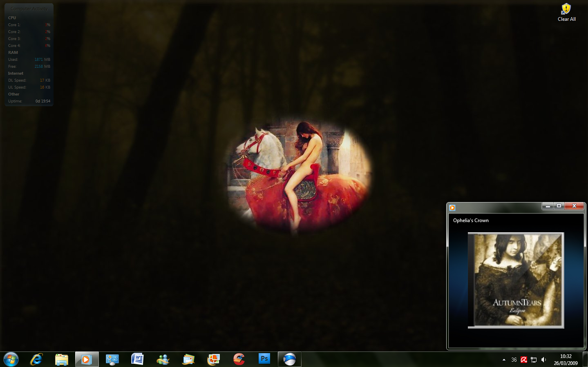The height and width of the screenshot is (367, 588).
Task: Open the volume speaker tray icon
Action: click(543, 360)
